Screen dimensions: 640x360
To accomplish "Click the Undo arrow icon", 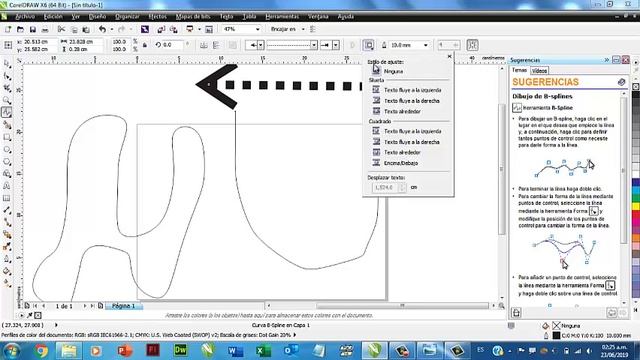I will [x=102, y=29].
